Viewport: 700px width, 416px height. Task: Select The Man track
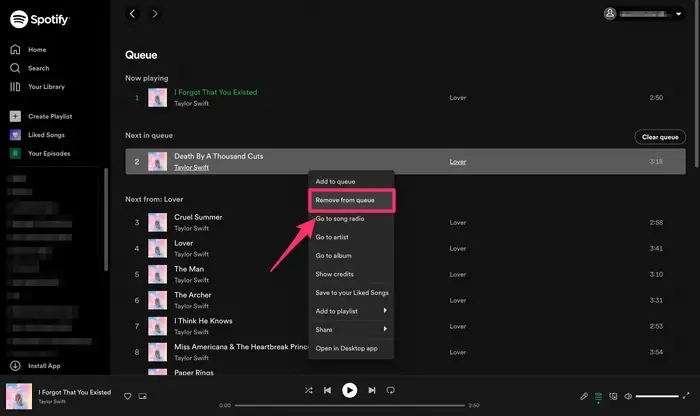[x=405, y=274]
